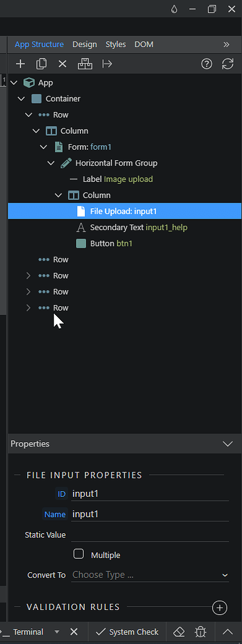Click the move-out arrow icon in toolbar
The width and height of the screenshot is (242, 644).
click(x=107, y=64)
